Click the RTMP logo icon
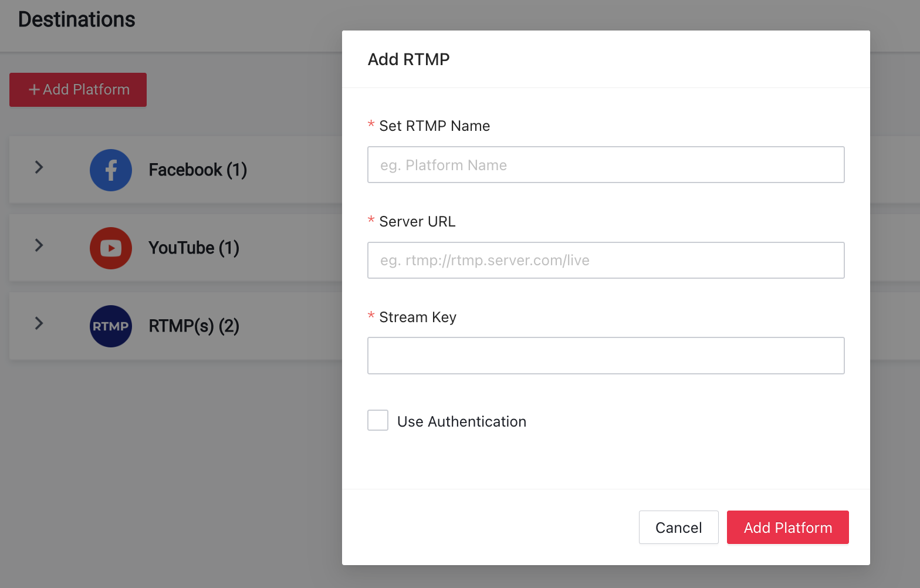920x588 pixels. [111, 326]
